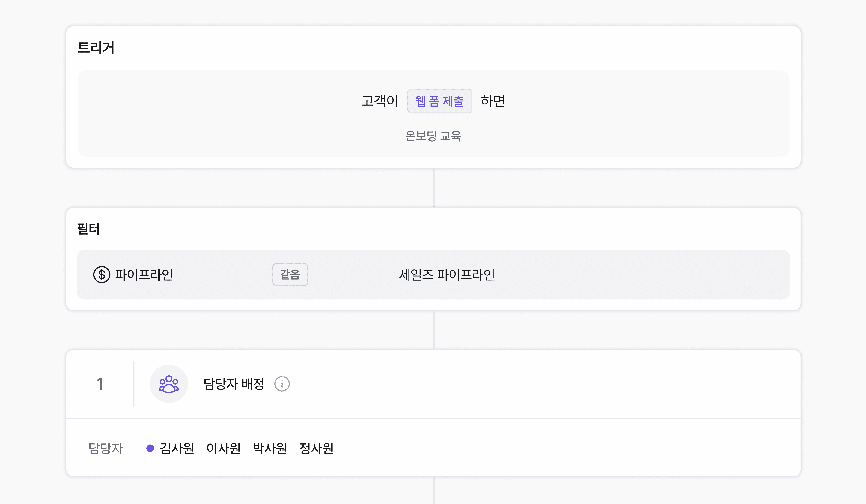Viewport: 866px width, 504px height.
Task: Click the 담당자 배정 people group icon
Action: click(169, 384)
